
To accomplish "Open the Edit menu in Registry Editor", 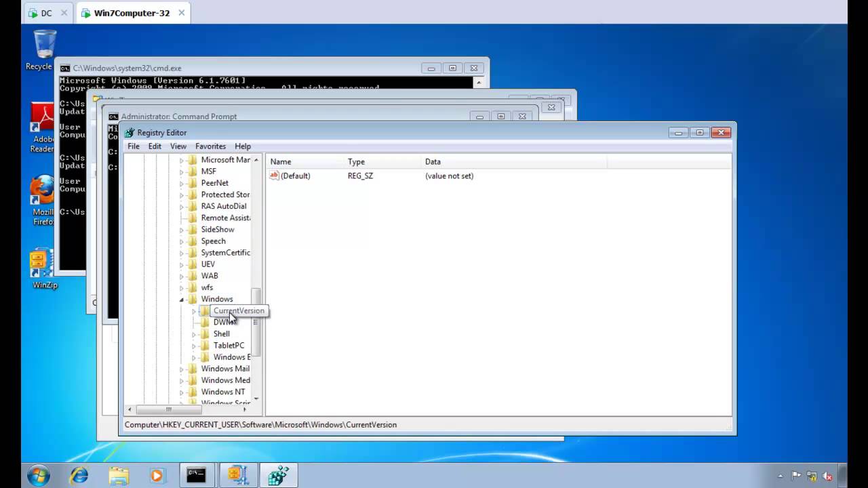I will pyautogui.click(x=155, y=146).
